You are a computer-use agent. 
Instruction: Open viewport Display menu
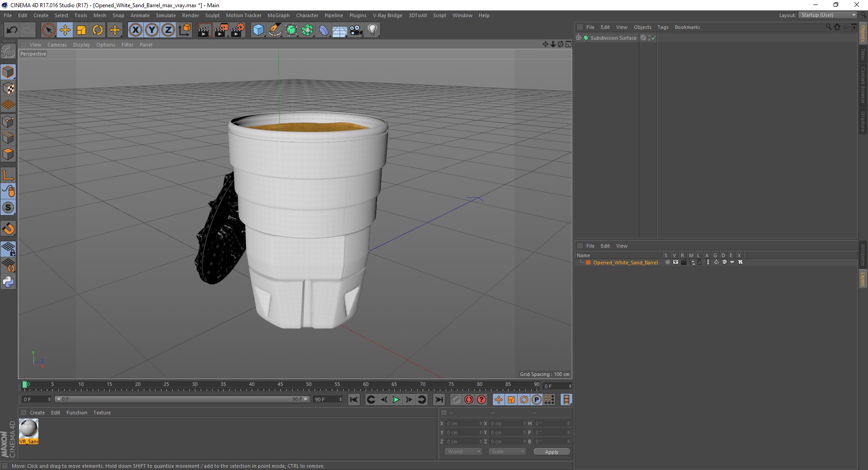point(81,45)
